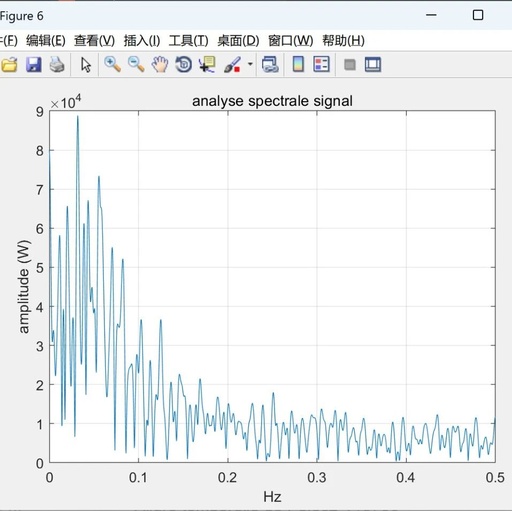Image resolution: width=512 pixels, height=511 pixels.
Task: Click the x-axis tick label 0.3
Action: coord(317,478)
